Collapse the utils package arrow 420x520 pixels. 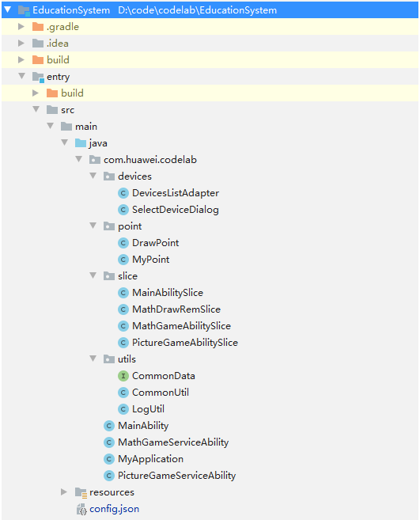click(x=93, y=359)
